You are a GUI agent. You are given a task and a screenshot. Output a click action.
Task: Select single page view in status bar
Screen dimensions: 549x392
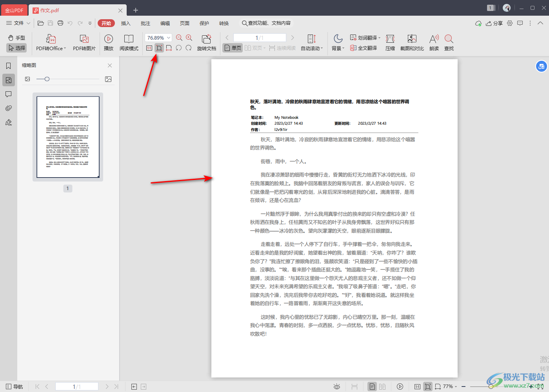point(372,387)
